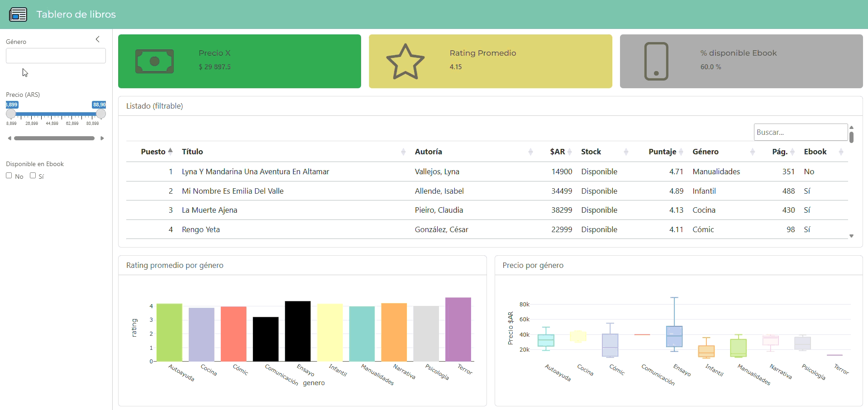Screen dimensions: 868x410
Task: Collapse the sidebar with the chevron arrow
Action: click(x=97, y=39)
